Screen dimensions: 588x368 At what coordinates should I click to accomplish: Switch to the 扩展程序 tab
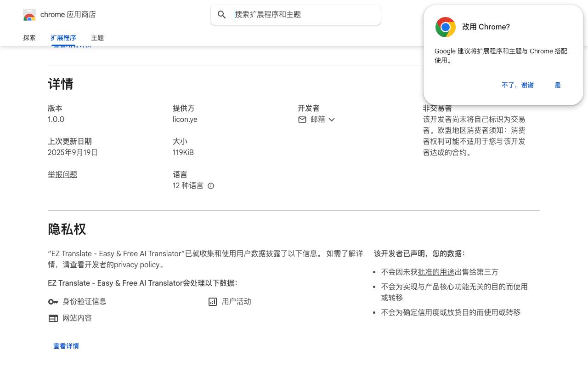[63, 38]
